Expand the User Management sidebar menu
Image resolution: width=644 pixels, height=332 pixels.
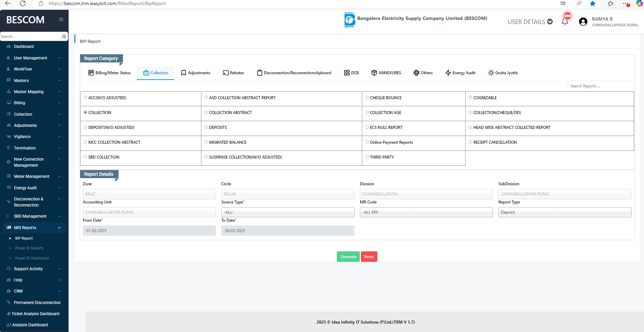click(x=34, y=58)
